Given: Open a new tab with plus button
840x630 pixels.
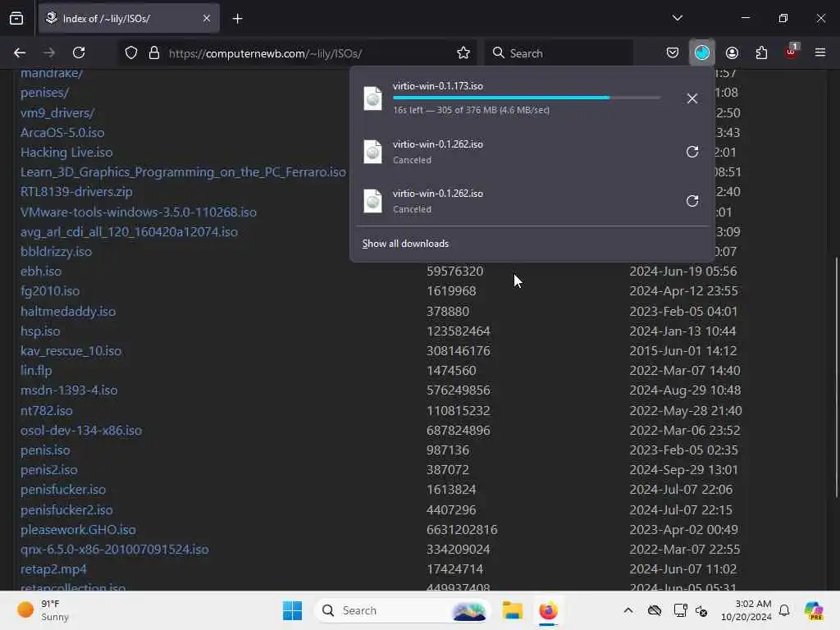Looking at the screenshot, I should (x=237, y=19).
